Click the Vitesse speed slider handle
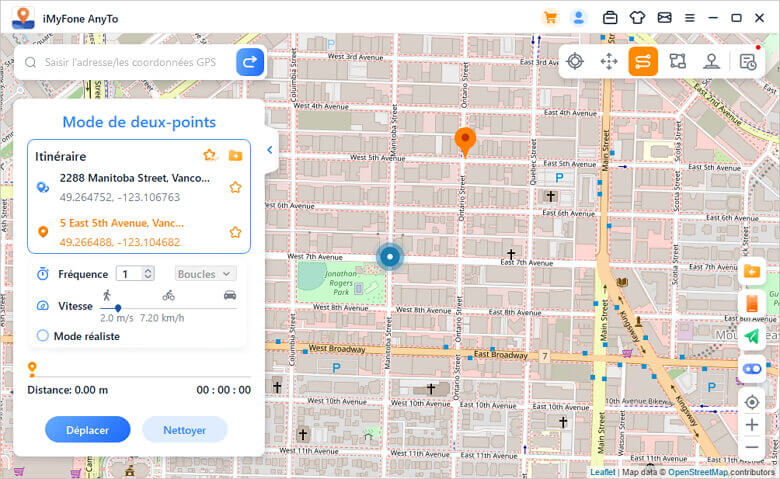This screenshot has width=780, height=479. 118,308
